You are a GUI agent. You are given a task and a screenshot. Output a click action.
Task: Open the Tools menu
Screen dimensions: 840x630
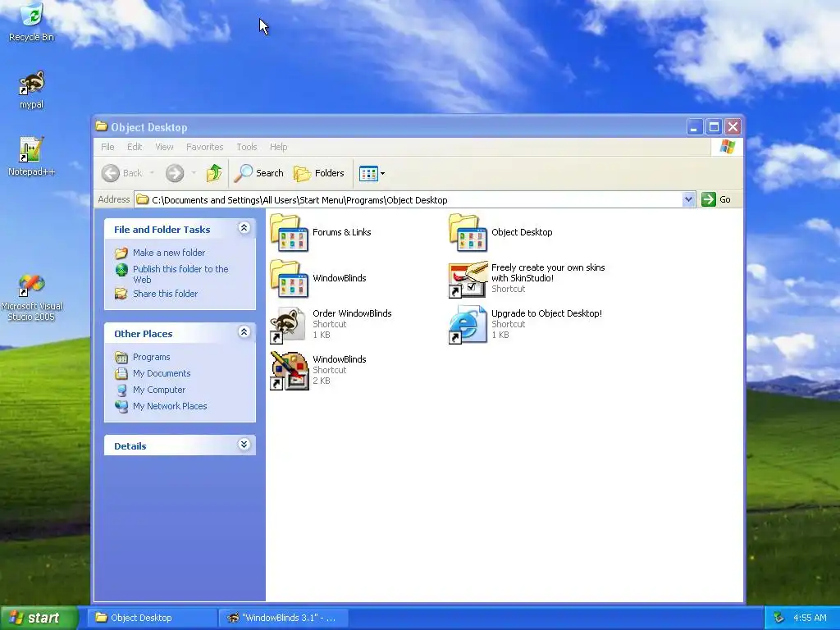(247, 147)
